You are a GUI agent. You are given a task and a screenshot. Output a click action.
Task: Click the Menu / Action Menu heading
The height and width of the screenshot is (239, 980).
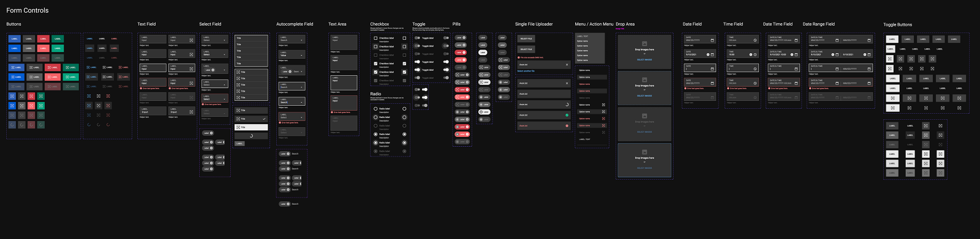594,24
